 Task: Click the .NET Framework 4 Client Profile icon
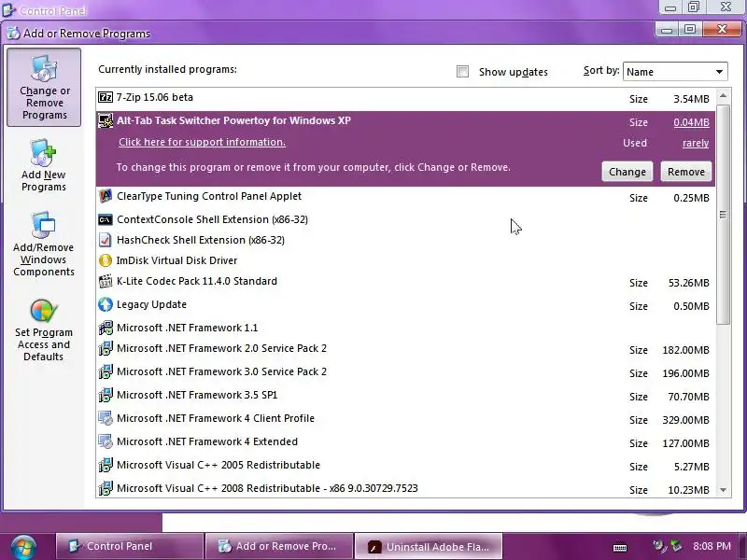pos(106,418)
